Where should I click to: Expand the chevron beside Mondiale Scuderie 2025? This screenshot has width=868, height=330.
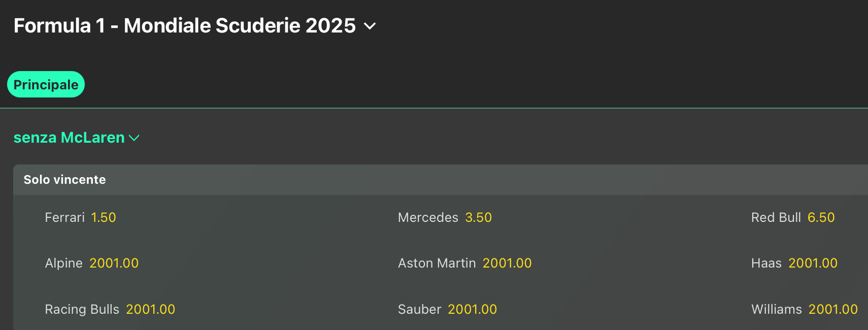coord(370,26)
